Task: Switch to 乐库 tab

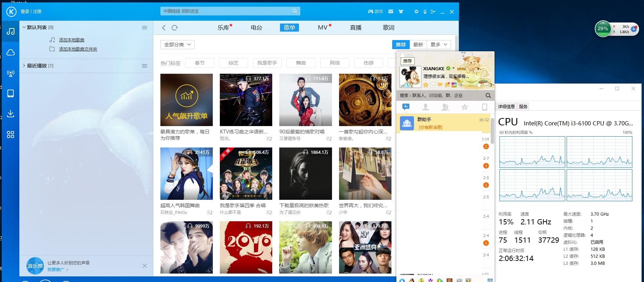Action: click(x=223, y=28)
